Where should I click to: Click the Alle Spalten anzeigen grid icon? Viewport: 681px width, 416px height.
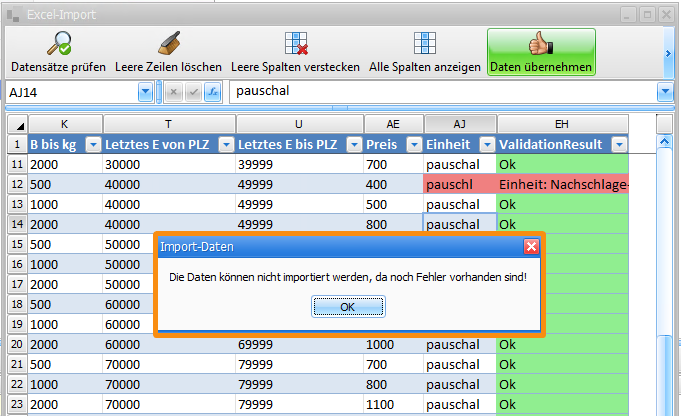click(x=425, y=43)
